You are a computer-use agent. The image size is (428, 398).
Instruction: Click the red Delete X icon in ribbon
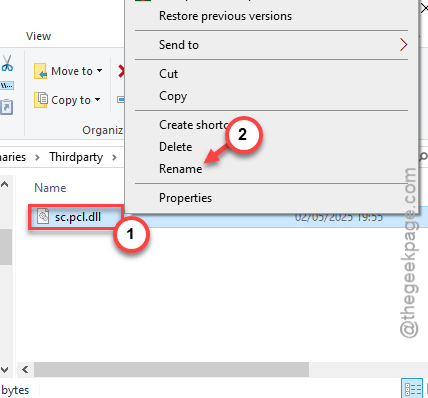(121, 71)
